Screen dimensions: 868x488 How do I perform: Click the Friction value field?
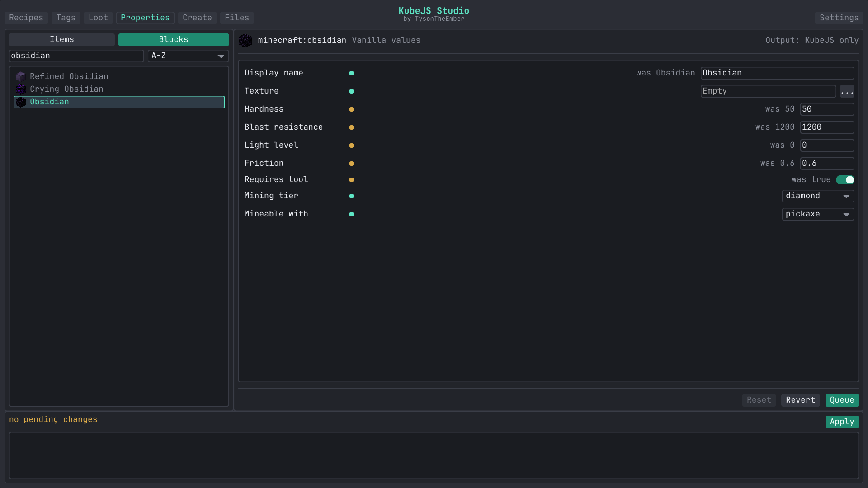point(827,164)
